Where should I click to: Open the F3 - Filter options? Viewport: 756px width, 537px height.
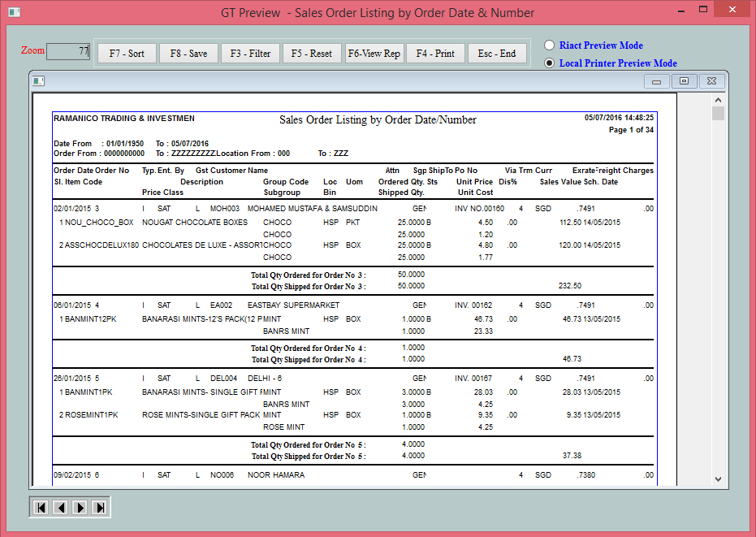(x=250, y=54)
